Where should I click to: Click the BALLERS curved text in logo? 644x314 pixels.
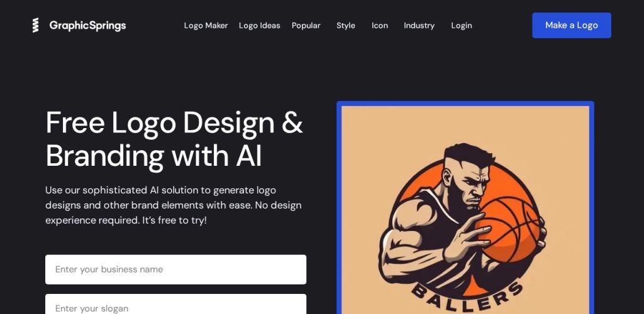pyautogui.click(x=467, y=295)
